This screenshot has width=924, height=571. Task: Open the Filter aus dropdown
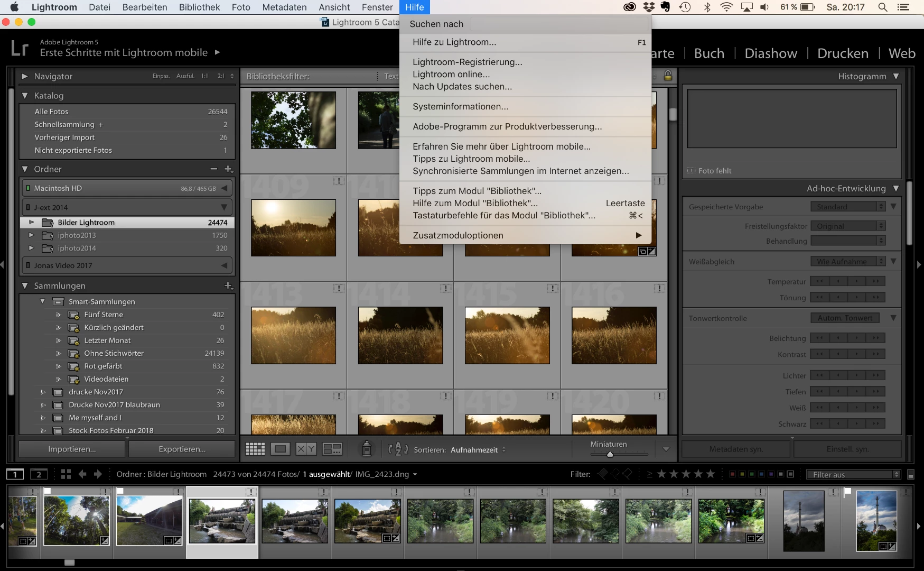pos(853,474)
